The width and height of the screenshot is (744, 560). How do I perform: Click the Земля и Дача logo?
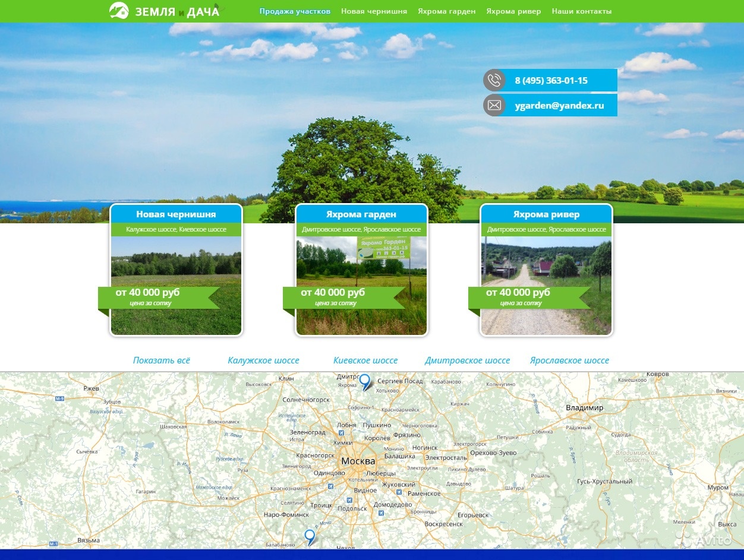click(165, 11)
